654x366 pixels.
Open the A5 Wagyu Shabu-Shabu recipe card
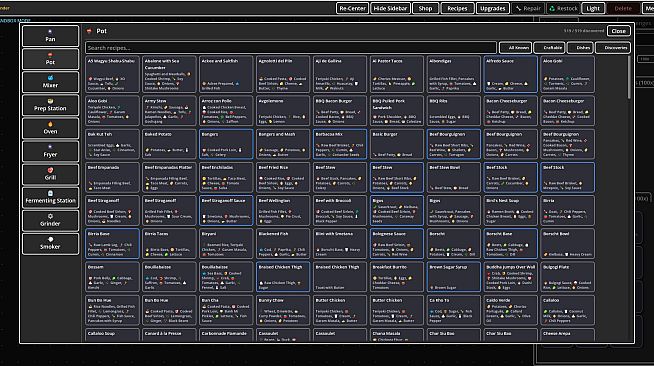pos(112,74)
